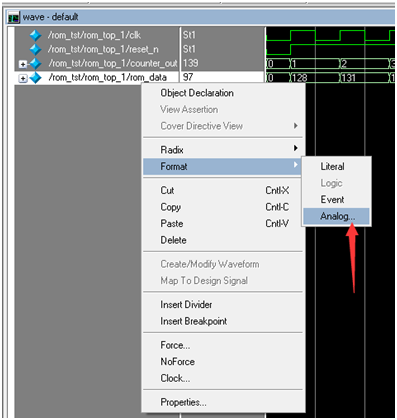Choose Cut from context menu

pos(223,190)
